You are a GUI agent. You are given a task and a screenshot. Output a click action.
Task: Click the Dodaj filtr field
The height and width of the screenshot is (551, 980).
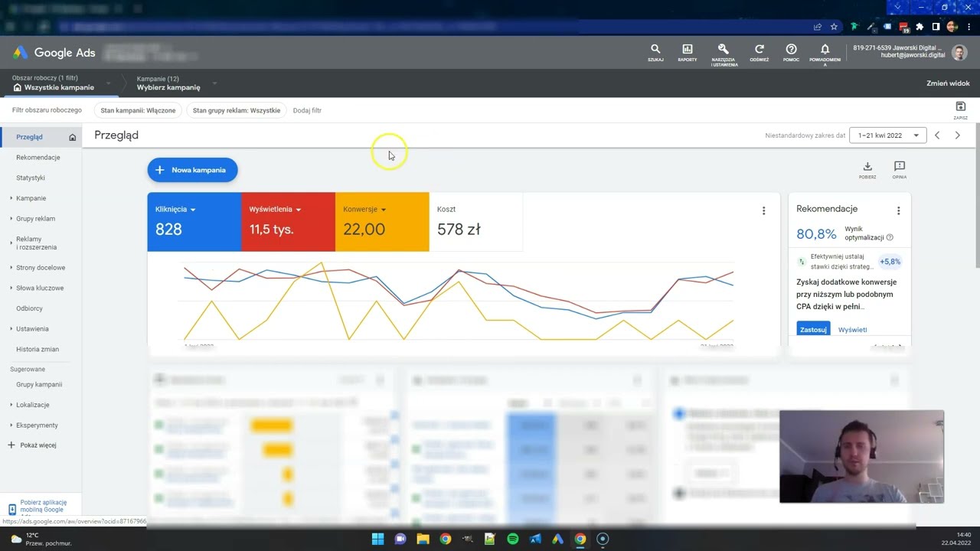click(307, 110)
